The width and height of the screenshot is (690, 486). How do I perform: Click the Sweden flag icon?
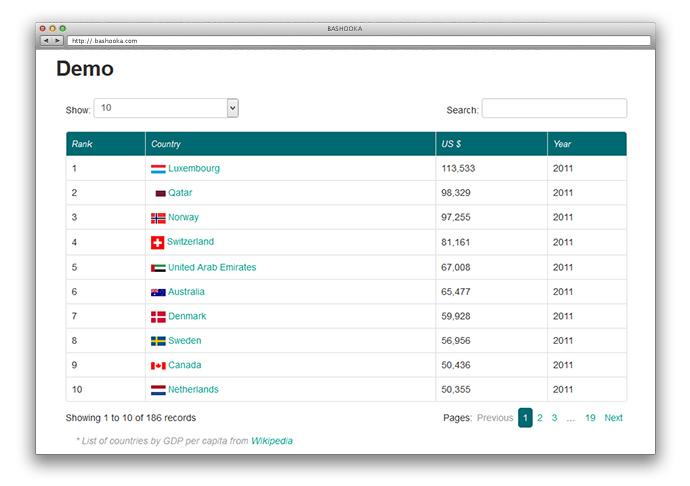[158, 341]
